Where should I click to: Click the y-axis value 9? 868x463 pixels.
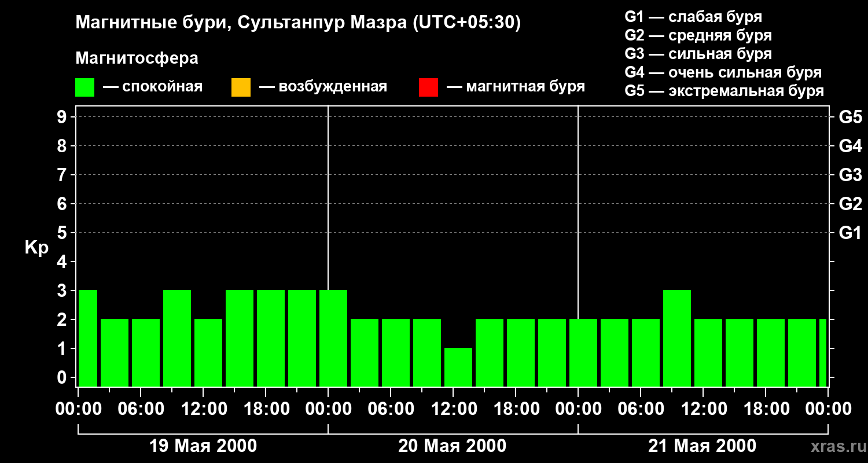(x=62, y=117)
